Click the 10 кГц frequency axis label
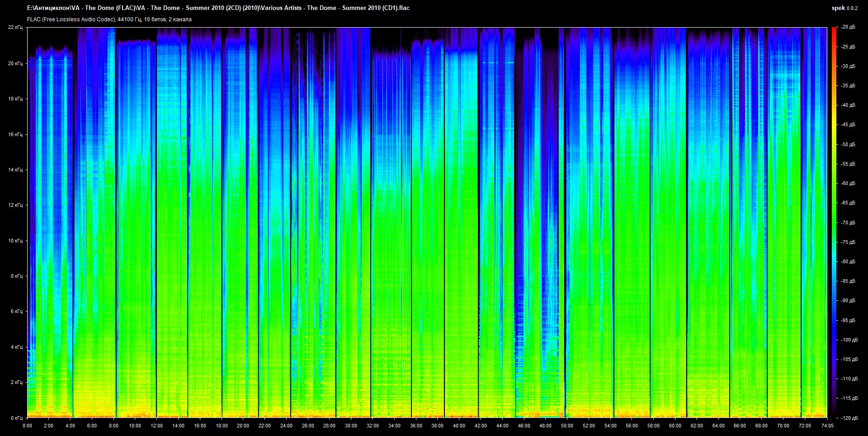Screen dimensions: 868x436 pos(15,241)
